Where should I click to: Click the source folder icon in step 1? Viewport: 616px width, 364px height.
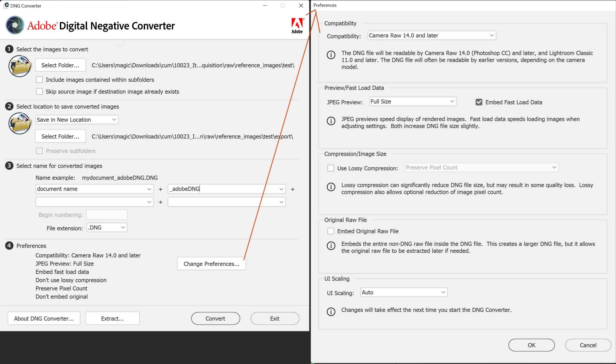pos(20,66)
